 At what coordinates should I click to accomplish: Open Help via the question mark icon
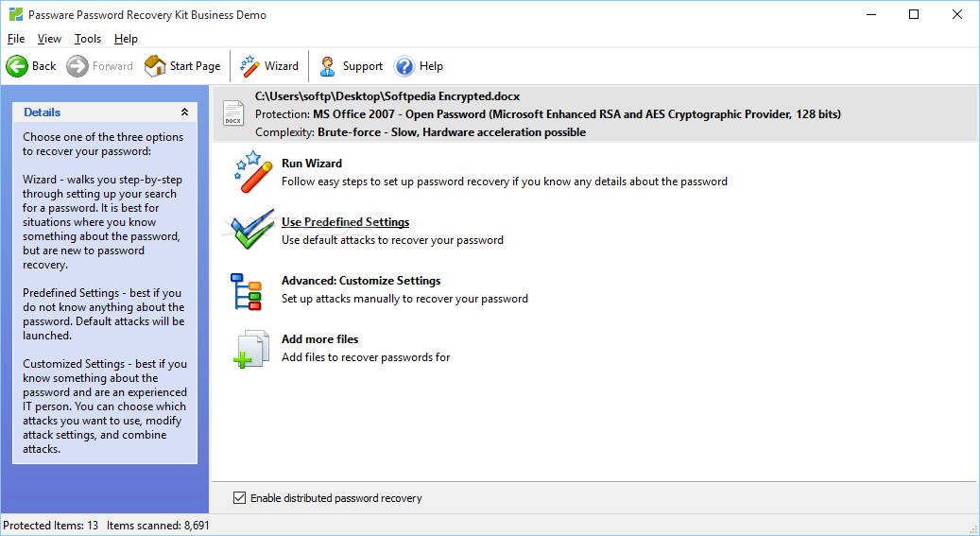[404, 65]
